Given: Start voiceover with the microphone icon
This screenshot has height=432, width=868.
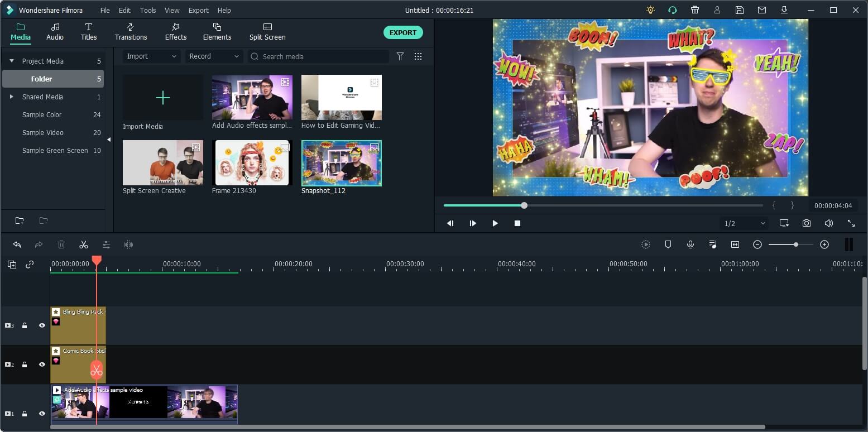Looking at the screenshot, I should tap(690, 244).
